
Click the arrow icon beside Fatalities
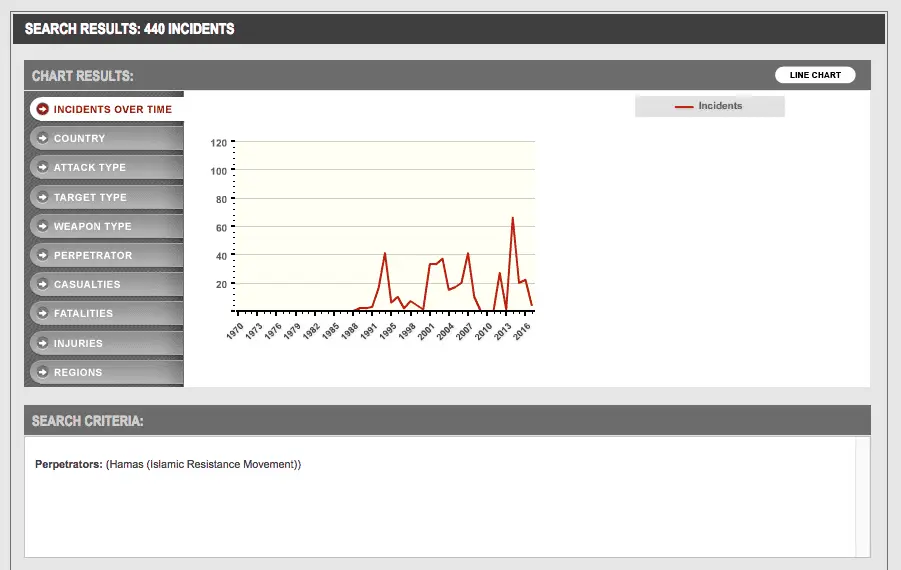tap(43, 313)
